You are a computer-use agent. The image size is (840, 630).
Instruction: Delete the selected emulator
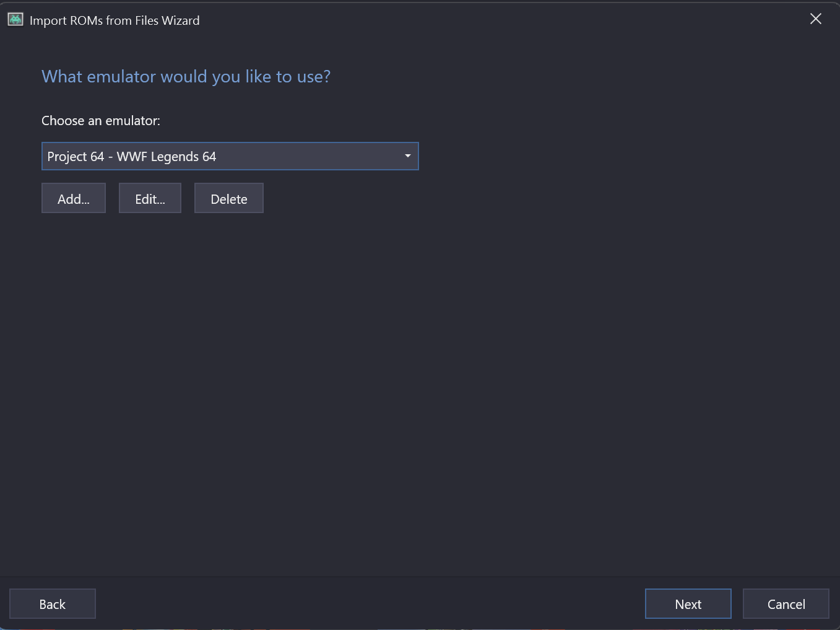(229, 198)
